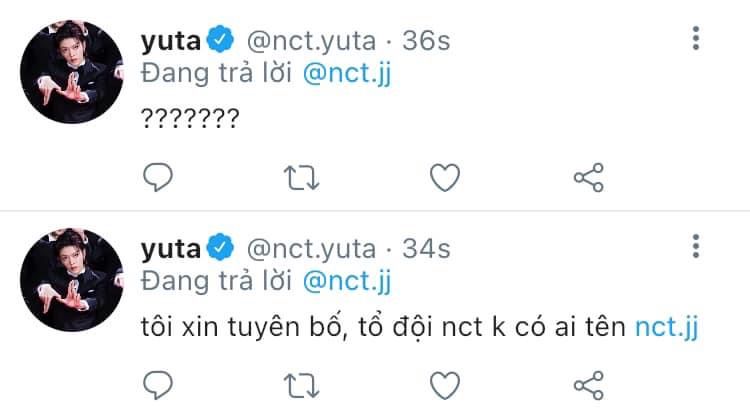Open more options for the first tweet
The width and height of the screenshot is (750, 416).
tap(696, 40)
